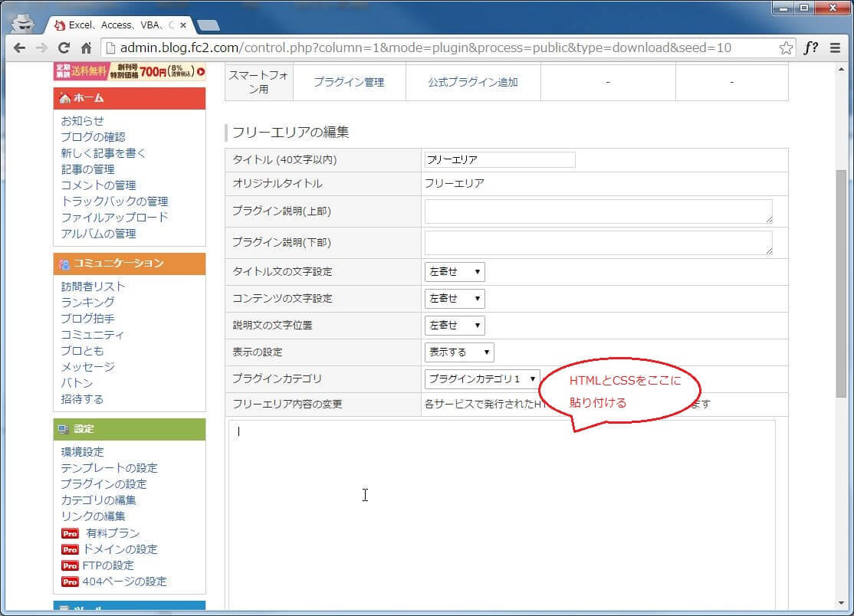Open 新しく記事を書く in the sidebar
The width and height of the screenshot is (854, 616).
point(103,153)
